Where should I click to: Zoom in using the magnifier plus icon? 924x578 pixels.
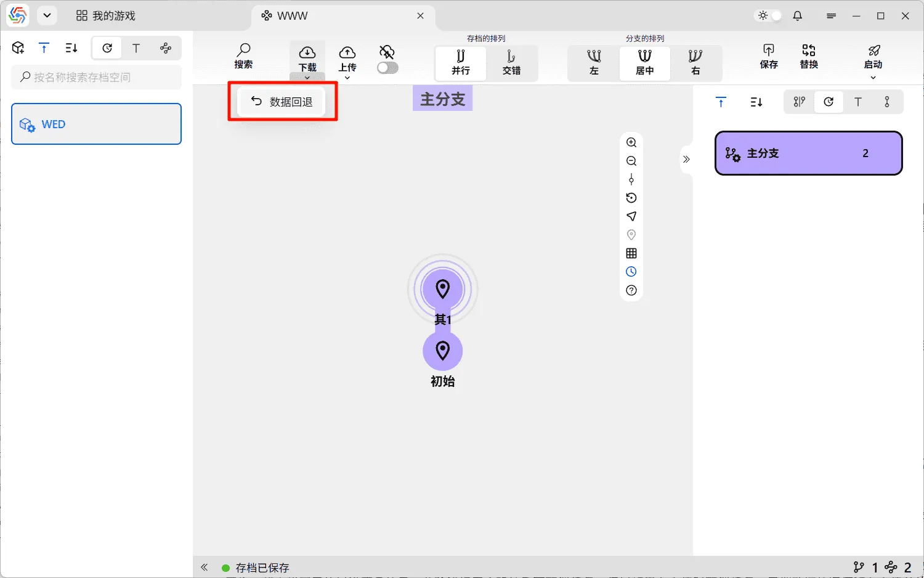(631, 142)
